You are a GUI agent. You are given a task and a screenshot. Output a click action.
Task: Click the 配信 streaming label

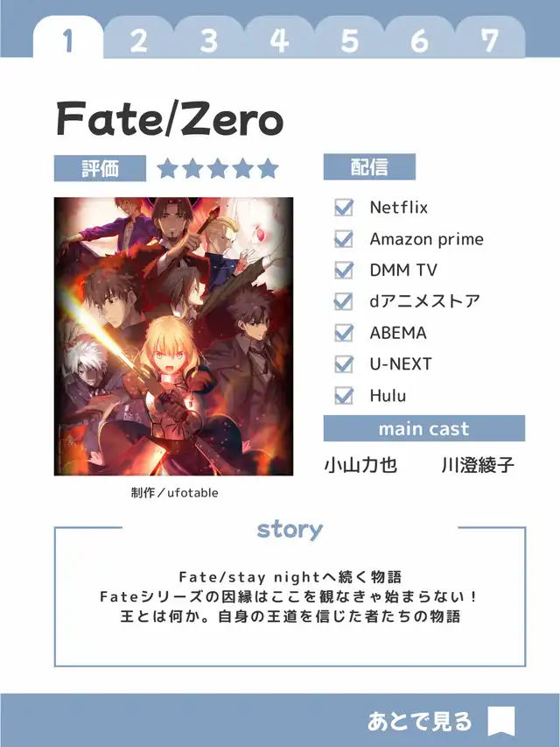tap(369, 167)
